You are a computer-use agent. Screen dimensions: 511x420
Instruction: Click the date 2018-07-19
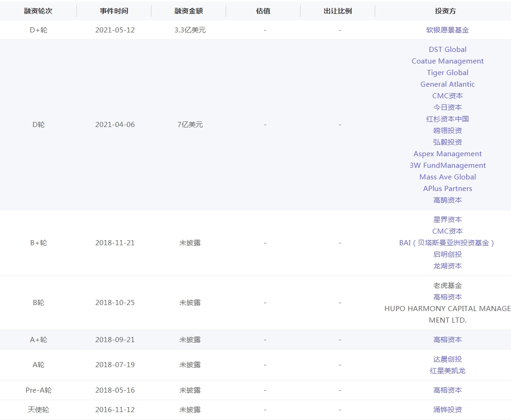click(x=115, y=364)
